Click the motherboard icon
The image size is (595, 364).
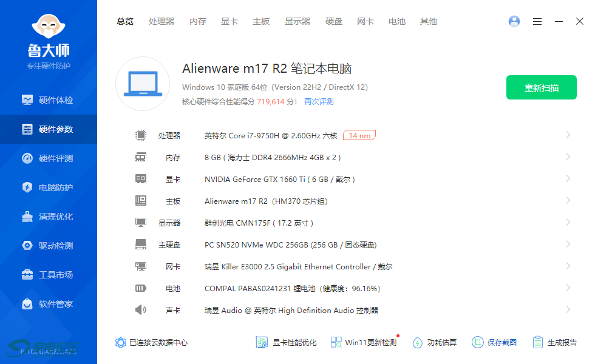pyautogui.click(x=141, y=201)
